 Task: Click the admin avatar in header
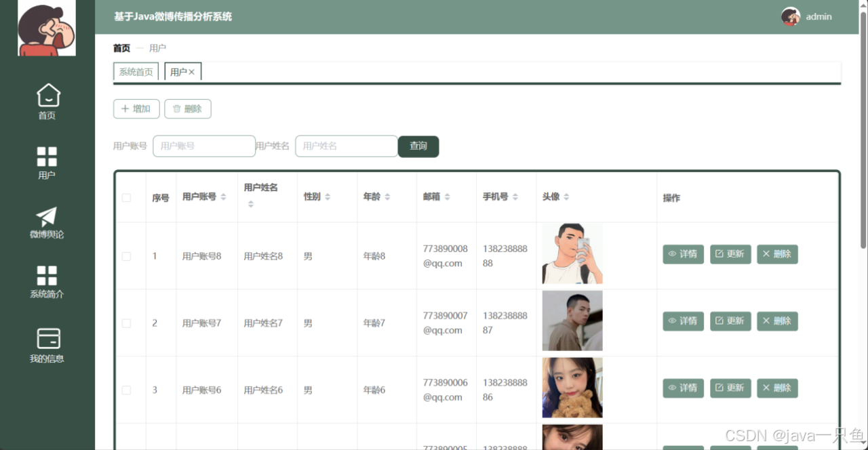(791, 17)
